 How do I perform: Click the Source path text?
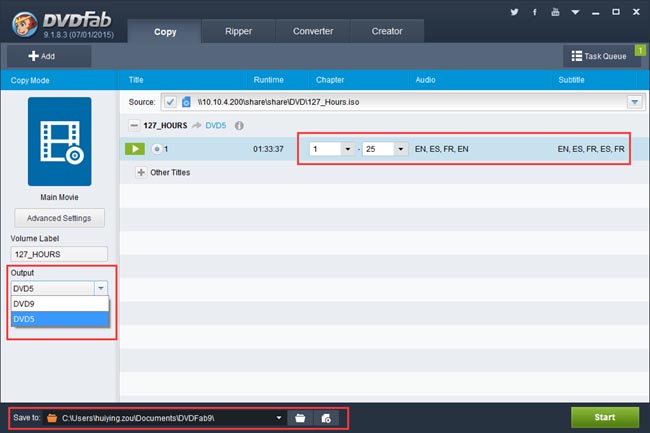[279, 102]
